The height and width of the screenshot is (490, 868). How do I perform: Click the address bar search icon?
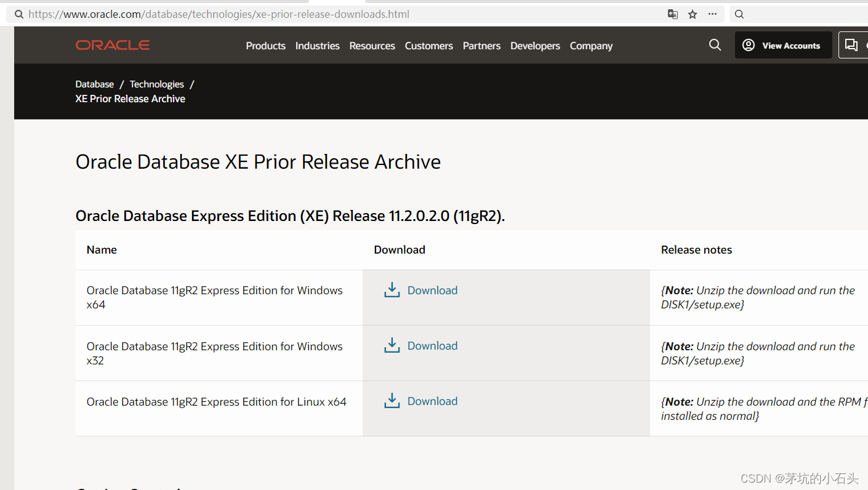[19, 14]
